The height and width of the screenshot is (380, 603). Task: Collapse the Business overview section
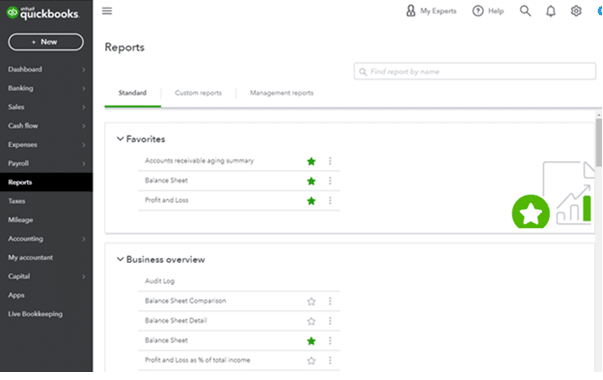(120, 260)
